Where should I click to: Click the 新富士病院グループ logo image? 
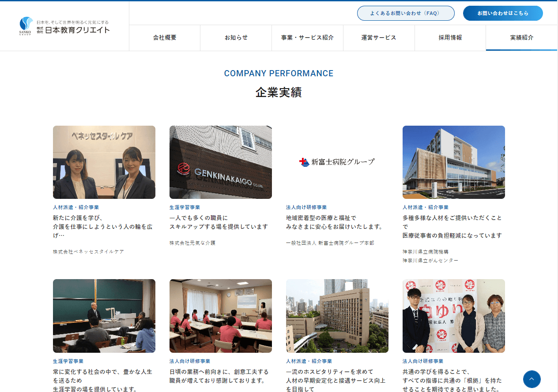(x=337, y=162)
